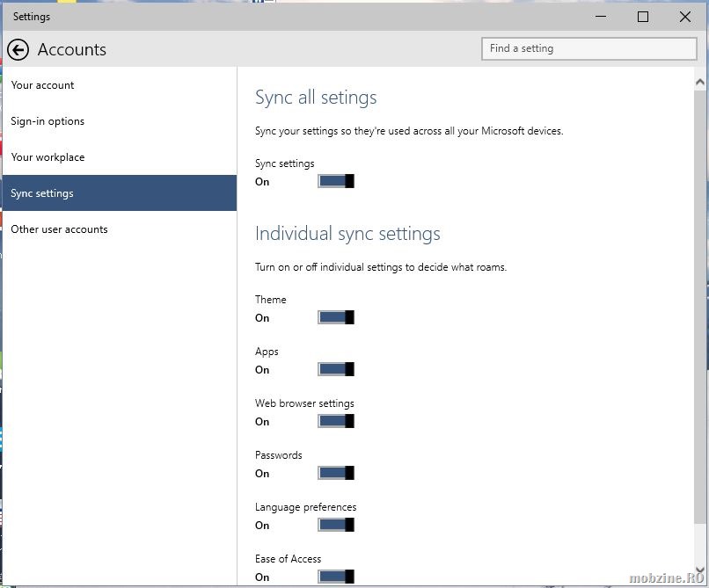Image resolution: width=709 pixels, height=588 pixels.
Task: Toggle the Passwords sync switch
Action: pos(336,473)
